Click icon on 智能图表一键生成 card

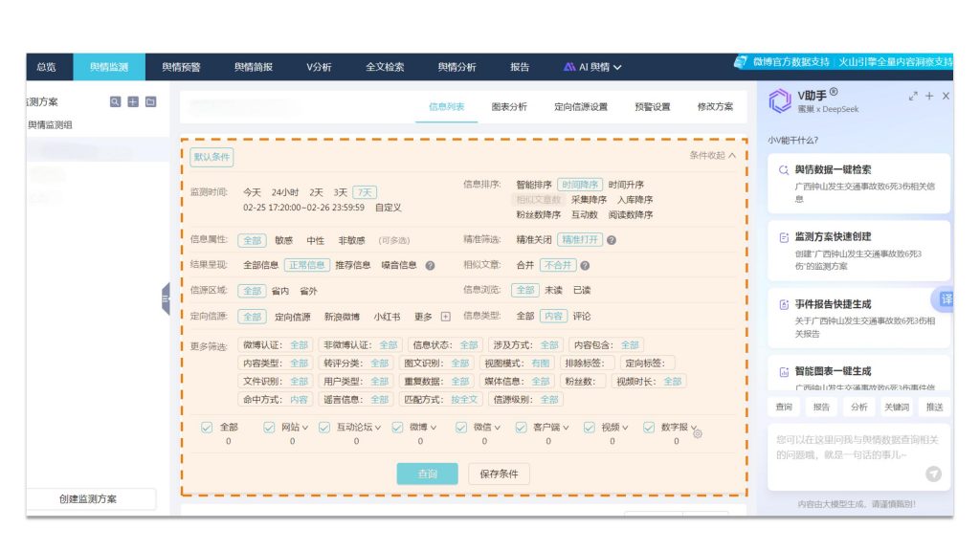[784, 372]
